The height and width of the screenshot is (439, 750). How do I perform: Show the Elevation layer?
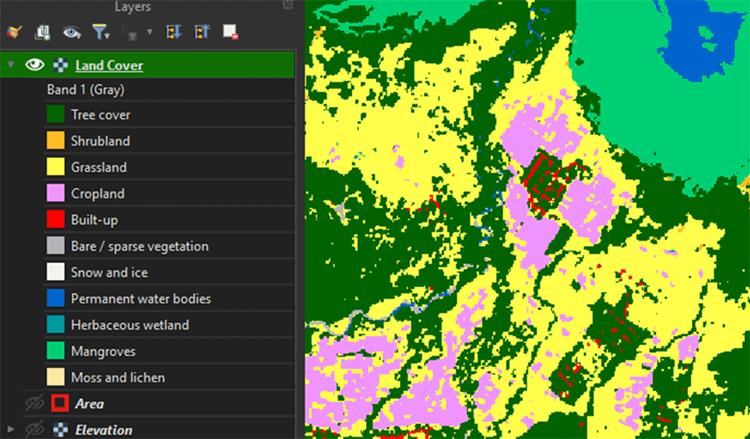click(35, 430)
